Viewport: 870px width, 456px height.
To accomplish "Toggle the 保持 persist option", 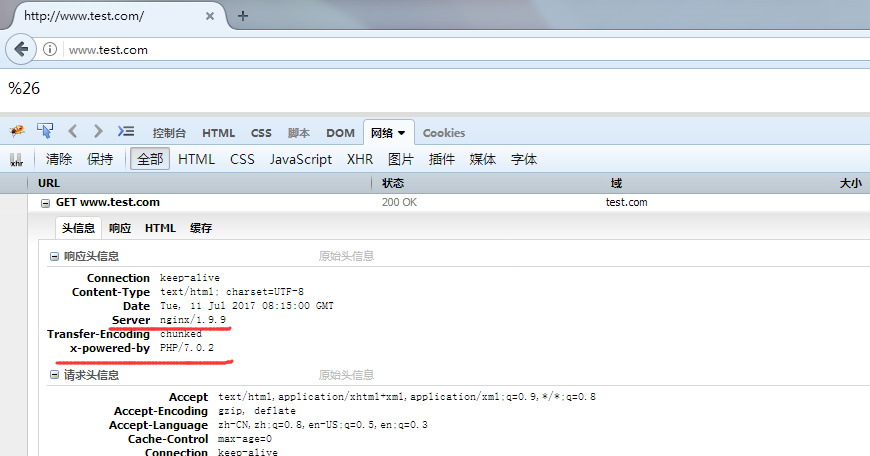I will (x=100, y=159).
